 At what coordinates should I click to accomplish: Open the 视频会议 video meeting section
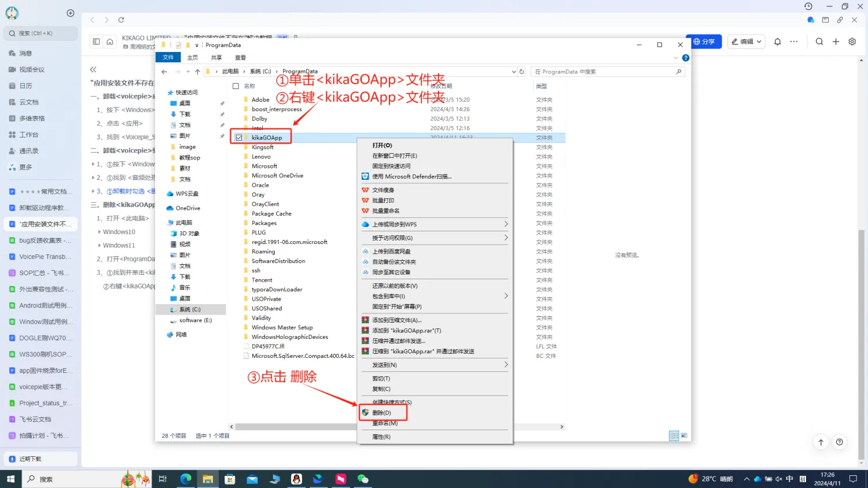pyautogui.click(x=31, y=69)
